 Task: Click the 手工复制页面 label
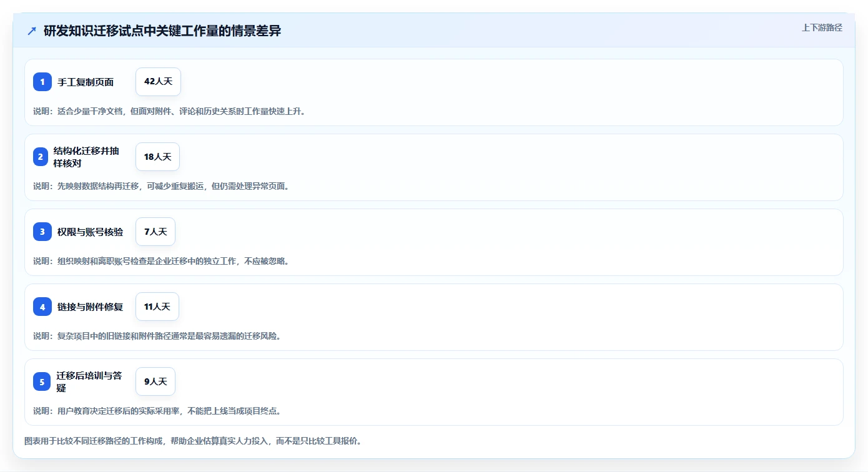click(86, 82)
